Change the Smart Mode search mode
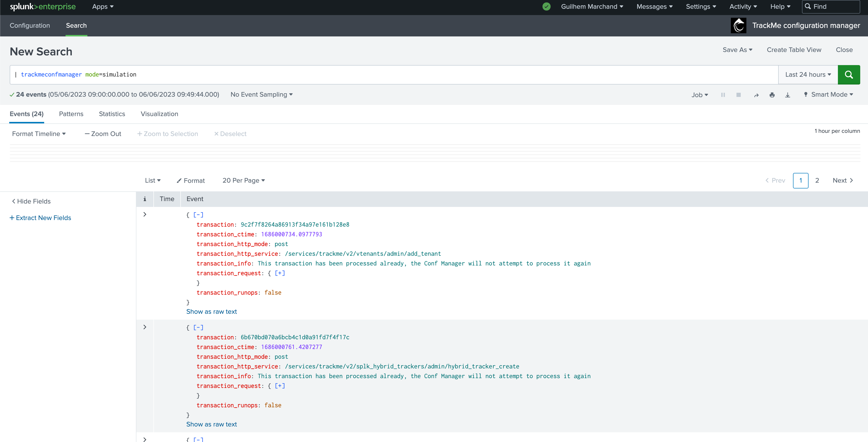The width and height of the screenshot is (868, 442). point(828,95)
